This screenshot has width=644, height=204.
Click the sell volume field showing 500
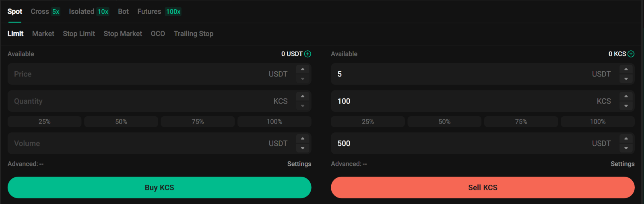tap(483, 143)
